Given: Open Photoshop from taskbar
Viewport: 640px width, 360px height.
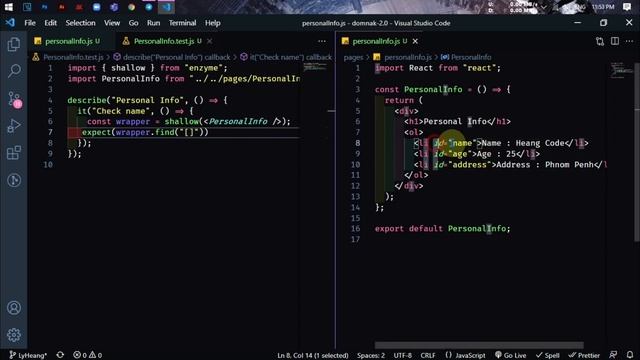Looking at the screenshot, I should (x=44, y=7).
